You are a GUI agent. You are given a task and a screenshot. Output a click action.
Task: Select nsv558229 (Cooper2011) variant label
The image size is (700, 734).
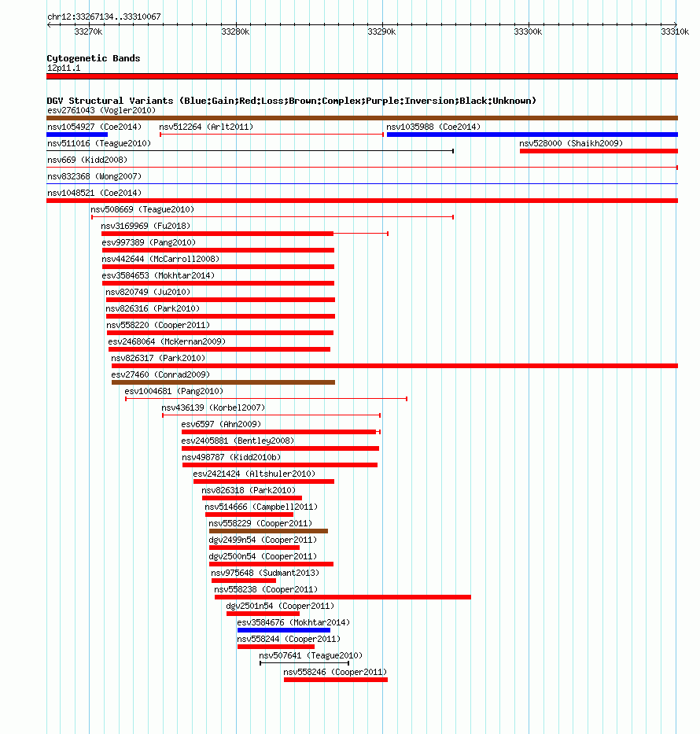pyautogui.click(x=260, y=524)
